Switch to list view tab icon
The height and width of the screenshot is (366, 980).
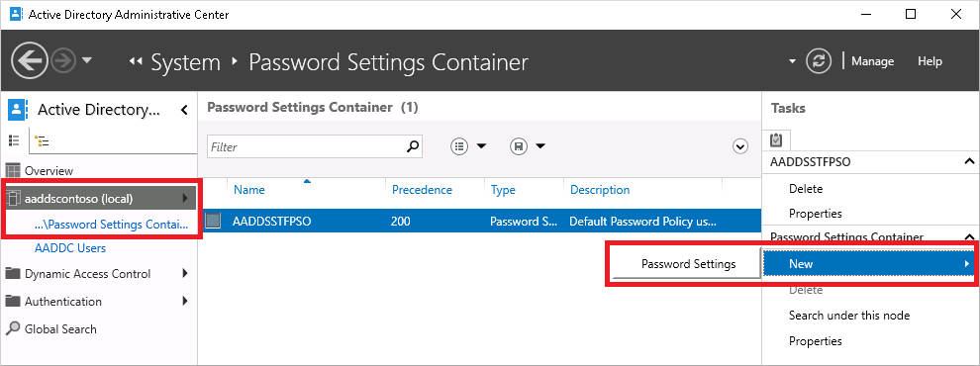pyautogui.click(x=14, y=140)
